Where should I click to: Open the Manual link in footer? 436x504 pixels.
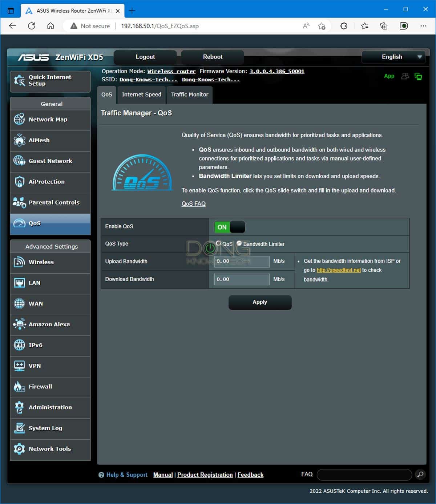coord(163,475)
